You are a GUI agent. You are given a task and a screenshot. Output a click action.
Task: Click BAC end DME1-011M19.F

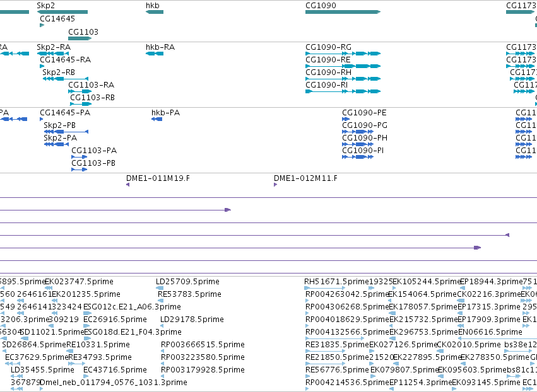(x=158, y=178)
